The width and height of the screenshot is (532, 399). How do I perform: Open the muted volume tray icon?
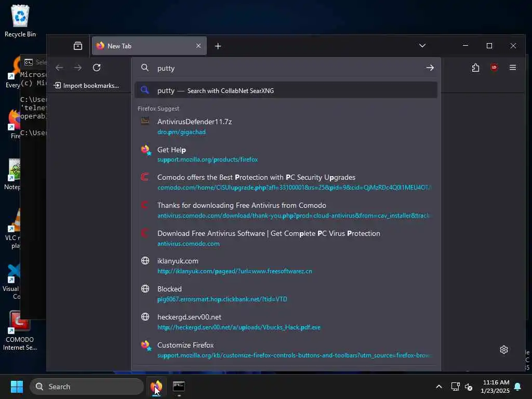coord(469,387)
